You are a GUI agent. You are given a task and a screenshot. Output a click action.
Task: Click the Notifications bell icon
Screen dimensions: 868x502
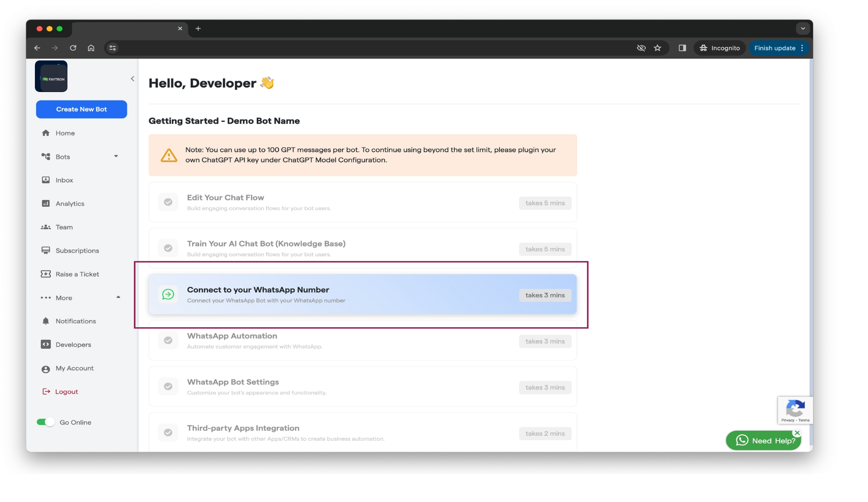pyautogui.click(x=46, y=321)
